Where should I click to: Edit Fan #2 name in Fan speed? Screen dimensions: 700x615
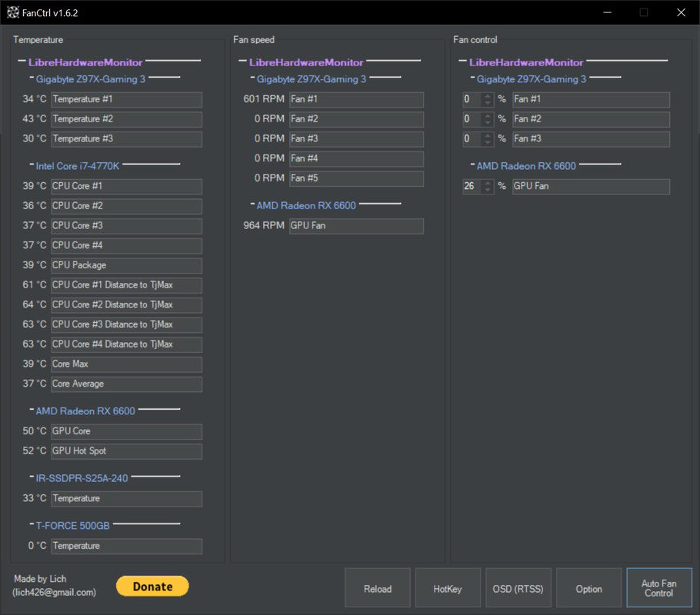coord(356,119)
